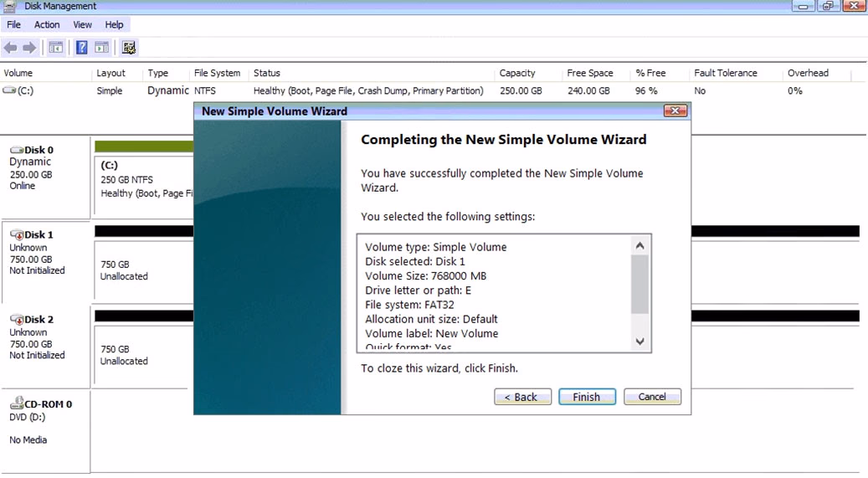Sort by the Fault Tolerance column header
Image resolution: width=868 pixels, height=478 pixels.
pyautogui.click(x=725, y=73)
